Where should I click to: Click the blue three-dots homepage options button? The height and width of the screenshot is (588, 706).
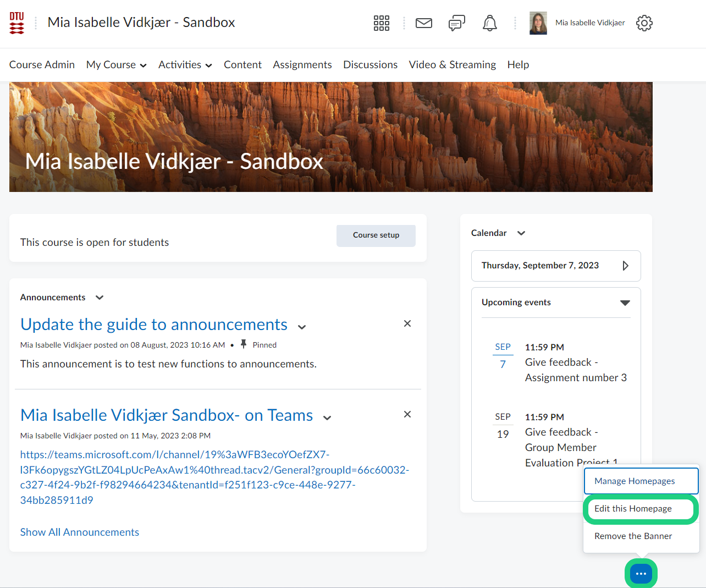pyautogui.click(x=641, y=574)
